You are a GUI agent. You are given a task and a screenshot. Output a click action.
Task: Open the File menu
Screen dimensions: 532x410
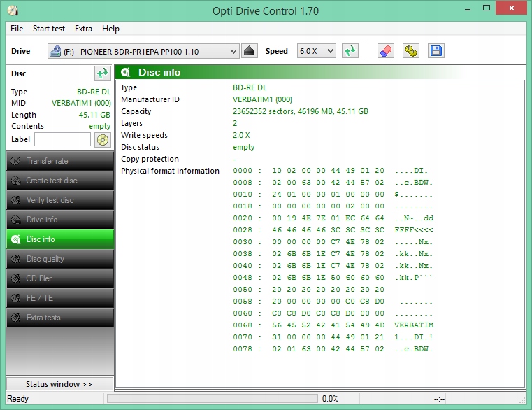click(x=17, y=29)
